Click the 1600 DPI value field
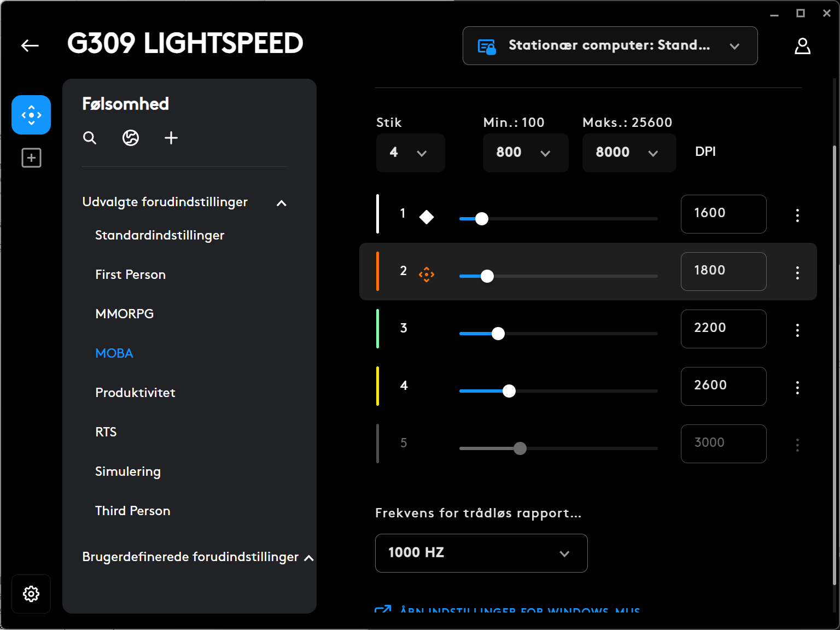The image size is (840, 630). pyautogui.click(x=724, y=214)
